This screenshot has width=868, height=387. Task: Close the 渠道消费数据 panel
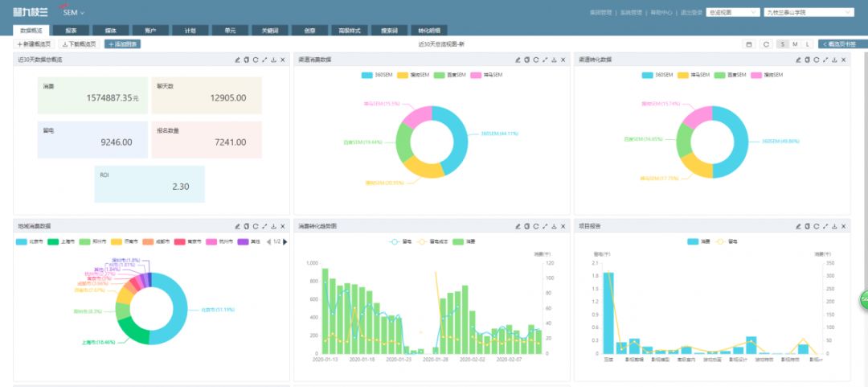pos(563,60)
